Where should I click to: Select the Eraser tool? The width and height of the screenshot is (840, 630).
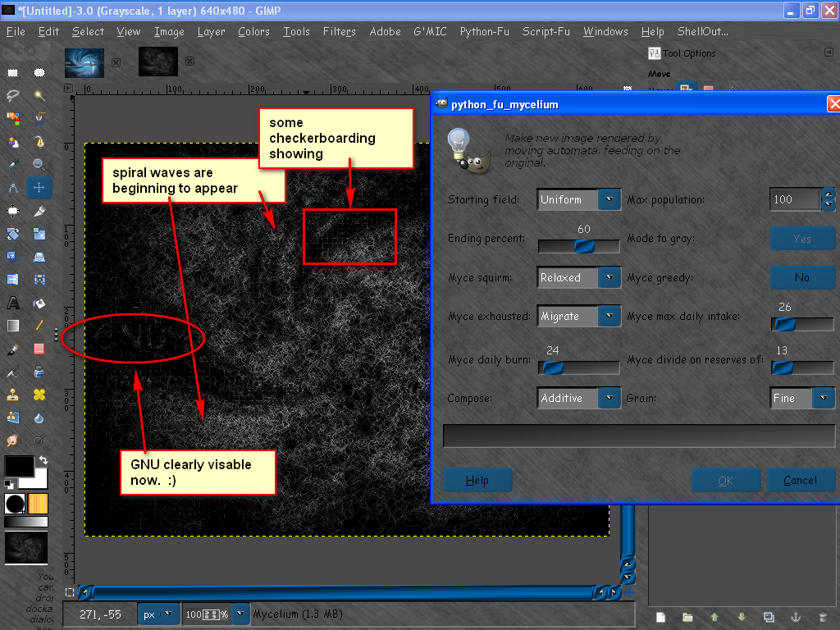pos(39,349)
